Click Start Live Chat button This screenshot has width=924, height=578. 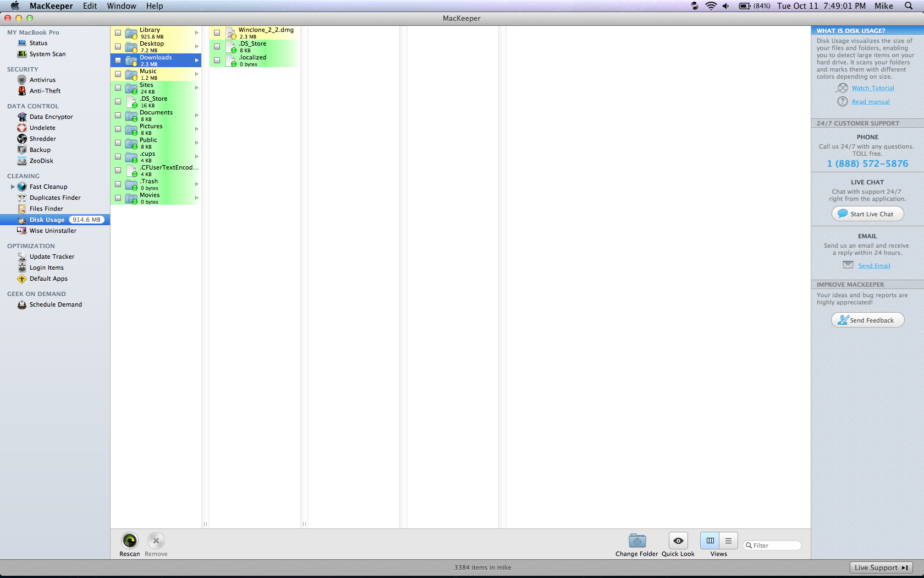click(867, 214)
